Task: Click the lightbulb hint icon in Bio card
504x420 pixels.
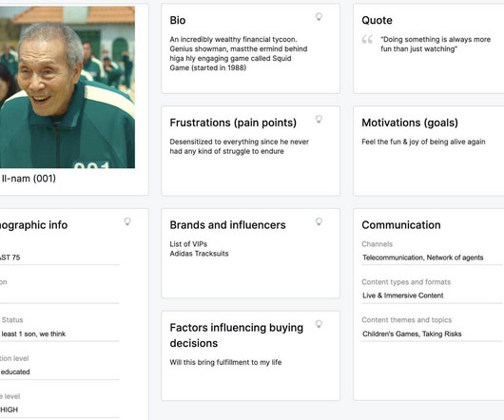Action: point(319,17)
